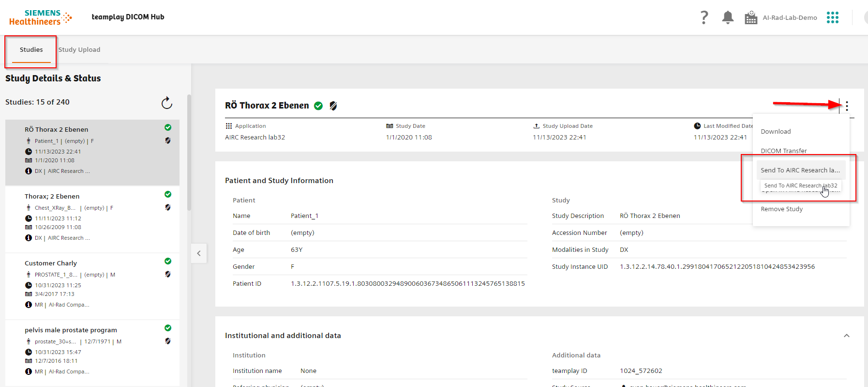Choose Remove Study from the menu
This screenshot has width=868, height=387.
[x=781, y=209]
